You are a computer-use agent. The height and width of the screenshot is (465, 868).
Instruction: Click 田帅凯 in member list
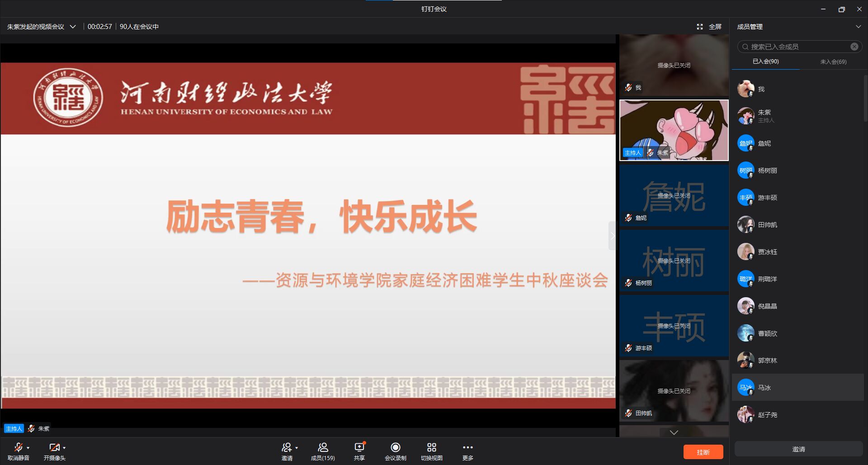797,224
